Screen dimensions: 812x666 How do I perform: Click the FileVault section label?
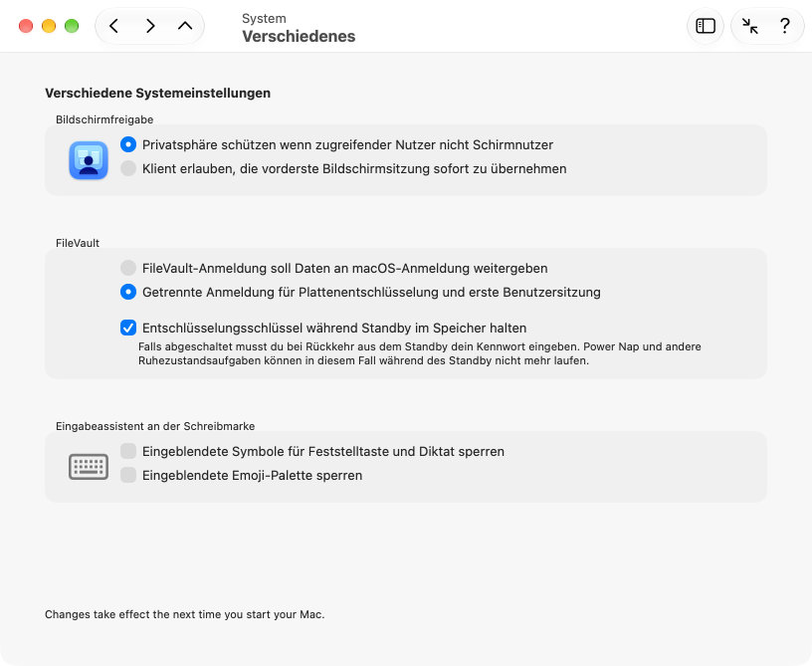tap(78, 243)
